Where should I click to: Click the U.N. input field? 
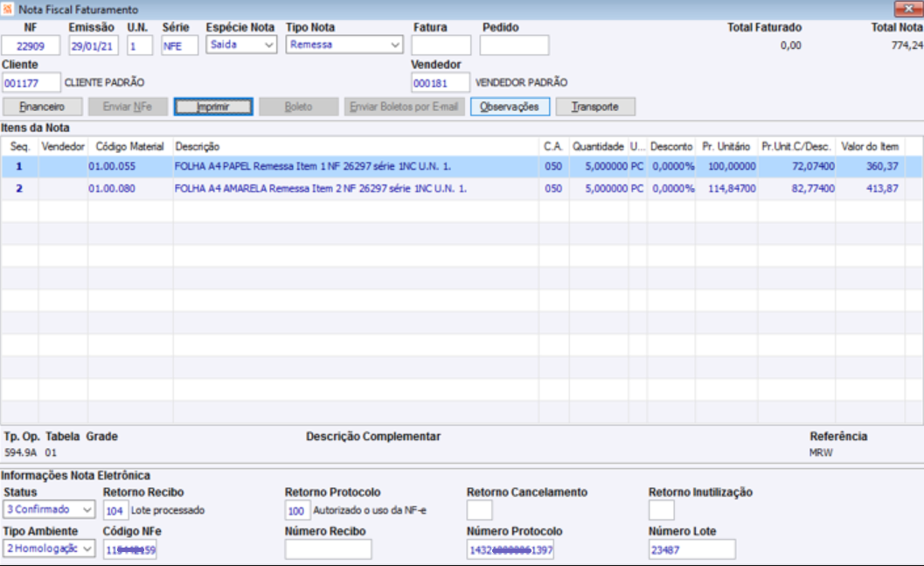(x=140, y=46)
